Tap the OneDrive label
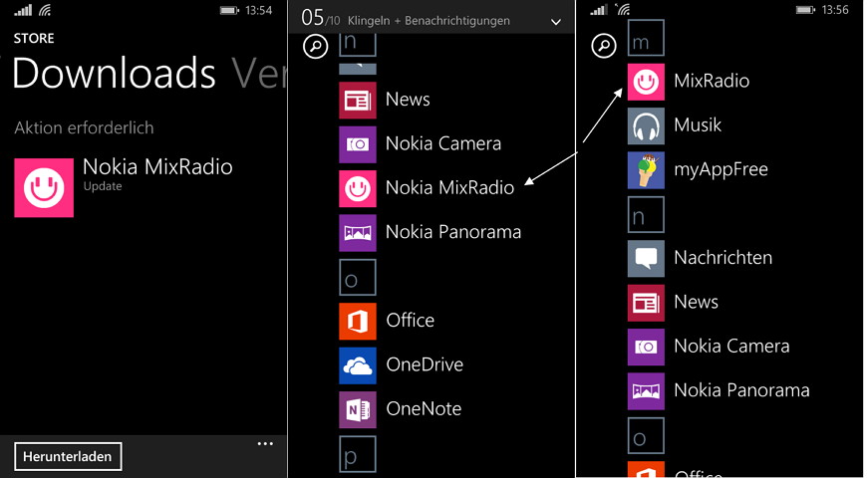The height and width of the screenshot is (478, 868). click(x=425, y=364)
